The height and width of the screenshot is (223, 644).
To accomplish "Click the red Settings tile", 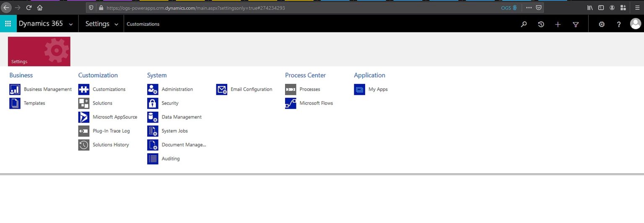I will click(39, 51).
